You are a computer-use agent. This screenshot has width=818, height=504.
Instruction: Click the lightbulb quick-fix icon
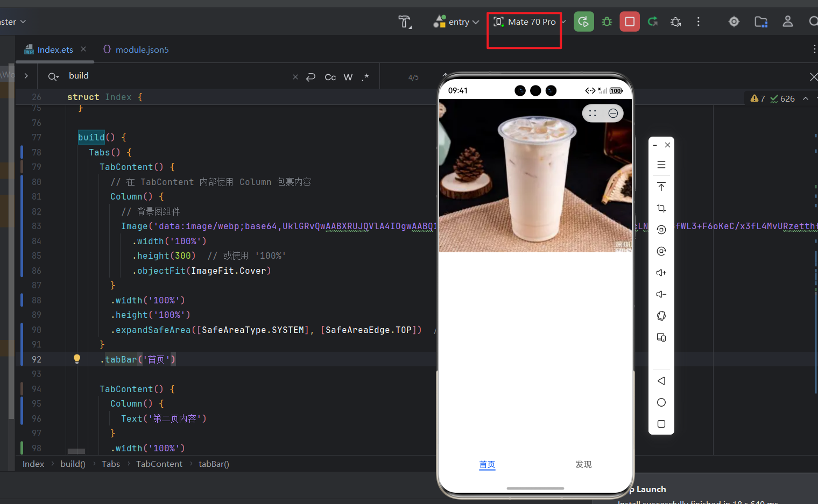tap(77, 359)
